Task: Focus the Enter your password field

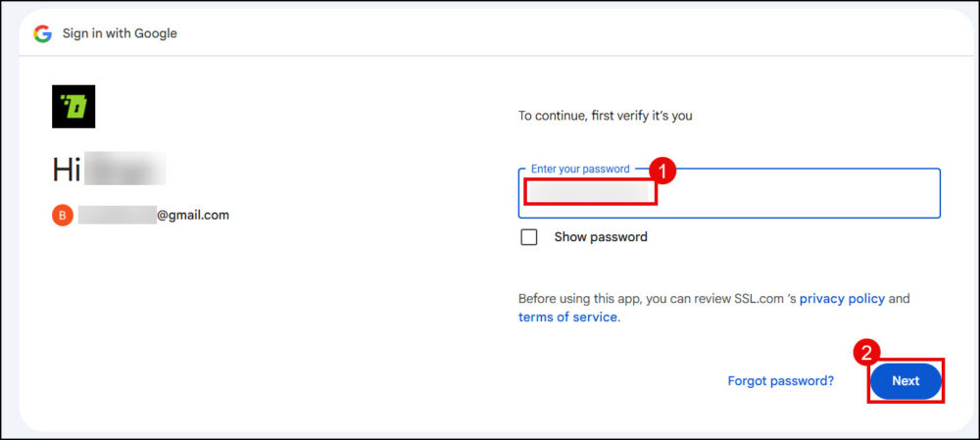Action: pyautogui.click(x=784, y=194)
